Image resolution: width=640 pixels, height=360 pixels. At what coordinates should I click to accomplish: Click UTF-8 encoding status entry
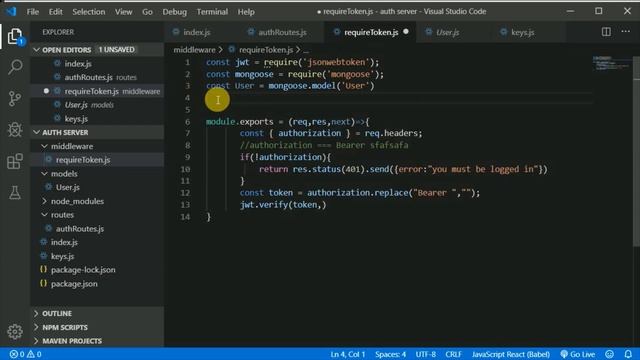click(x=426, y=354)
